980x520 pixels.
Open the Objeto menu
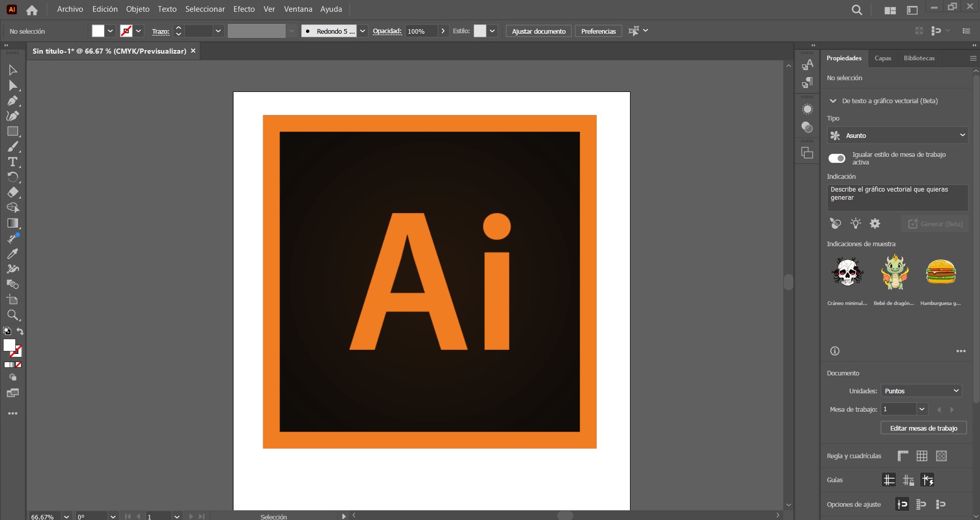tap(138, 9)
